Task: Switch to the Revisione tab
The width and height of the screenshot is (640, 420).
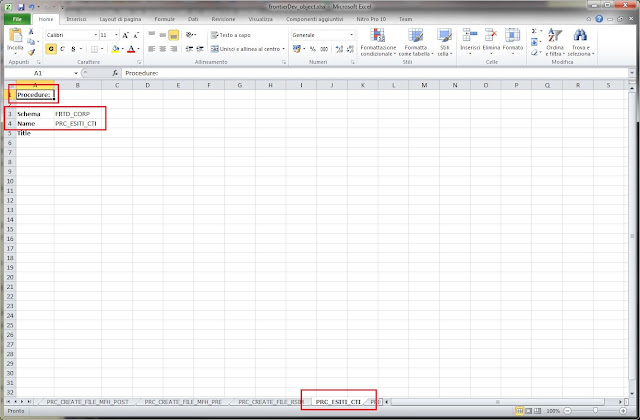Action: click(223, 19)
